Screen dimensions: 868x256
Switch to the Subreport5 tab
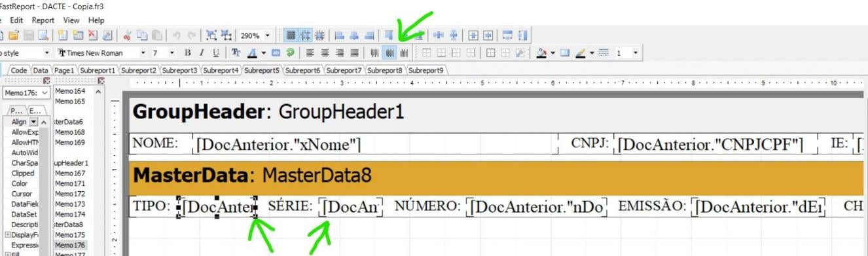[x=262, y=70]
